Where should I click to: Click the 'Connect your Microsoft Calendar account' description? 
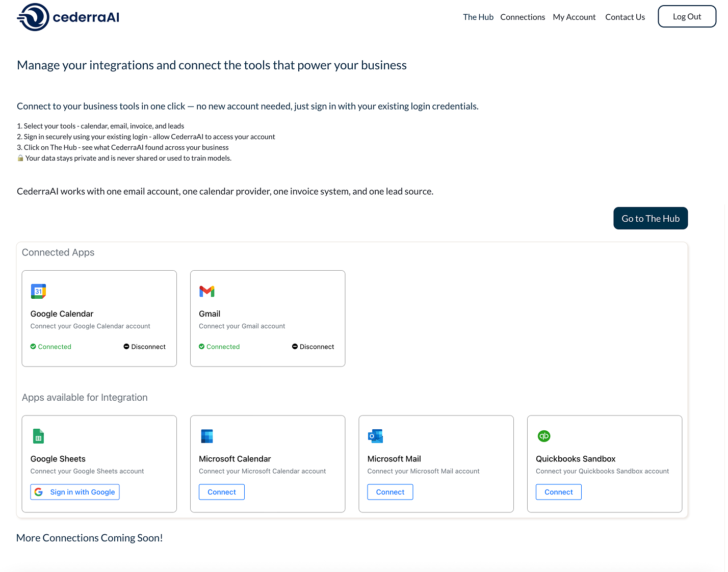tap(263, 472)
